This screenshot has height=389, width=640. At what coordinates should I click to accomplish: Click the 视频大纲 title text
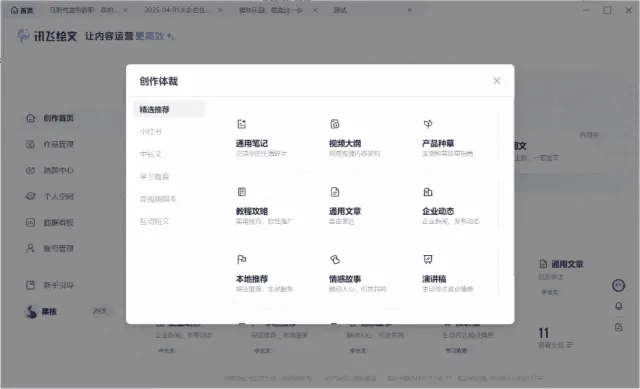[x=345, y=143]
